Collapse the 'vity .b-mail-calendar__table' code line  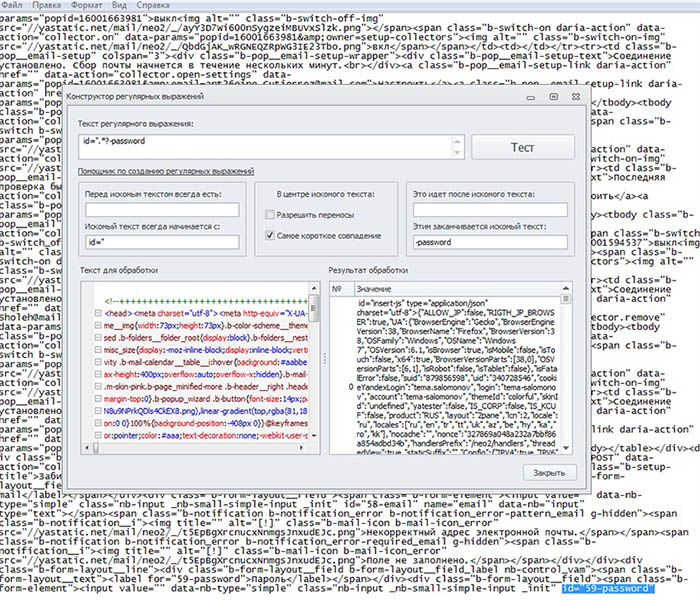(98, 362)
